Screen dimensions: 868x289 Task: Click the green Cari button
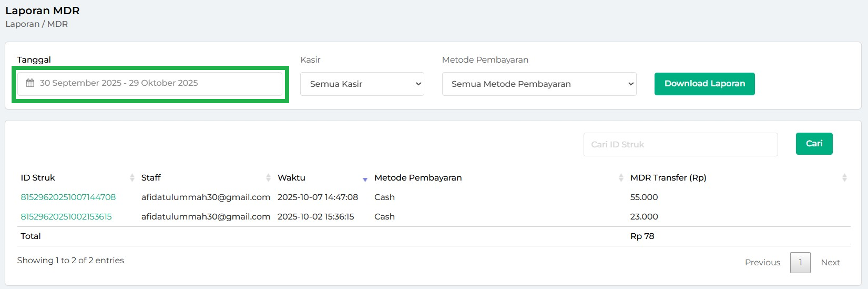pyautogui.click(x=814, y=144)
